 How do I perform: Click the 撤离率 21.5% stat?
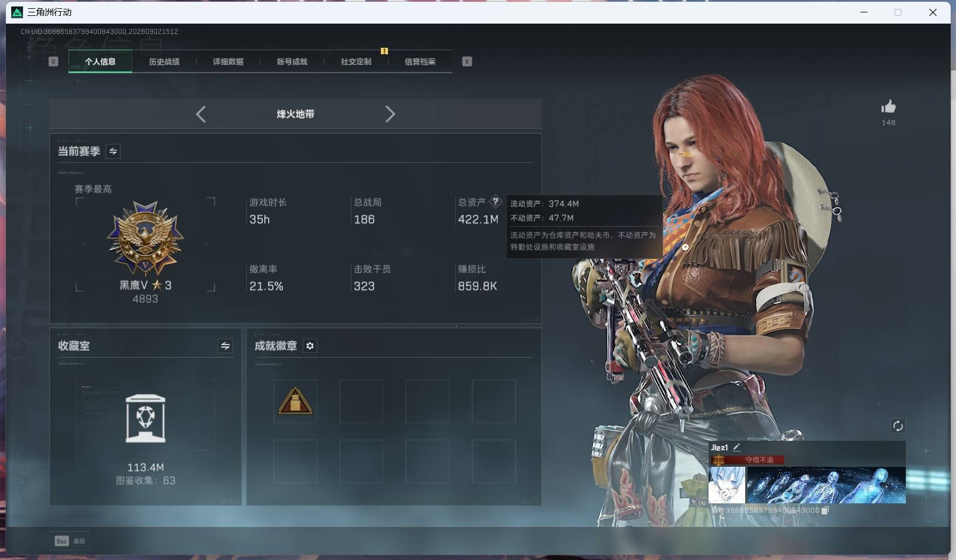pyautogui.click(x=266, y=278)
